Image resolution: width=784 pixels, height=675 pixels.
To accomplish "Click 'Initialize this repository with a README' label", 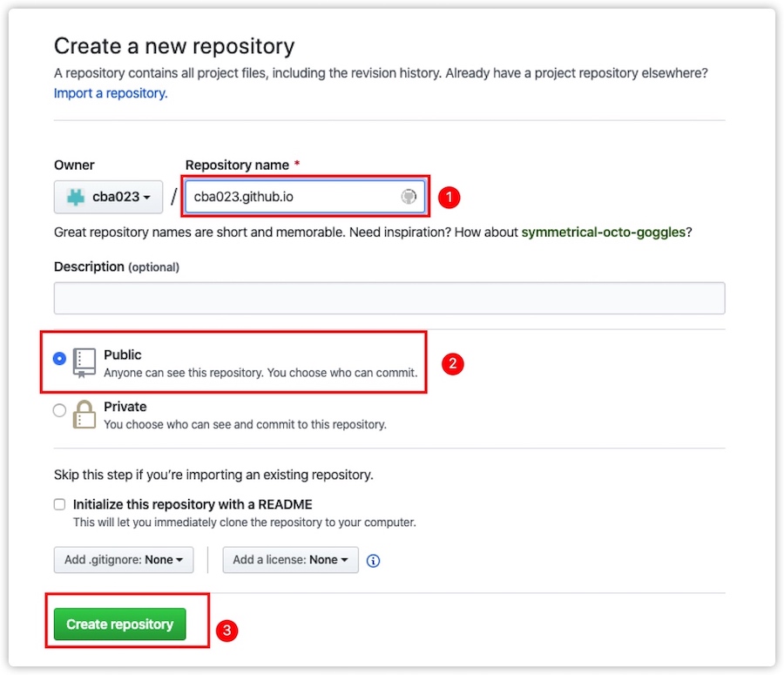I will tap(193, 504).
